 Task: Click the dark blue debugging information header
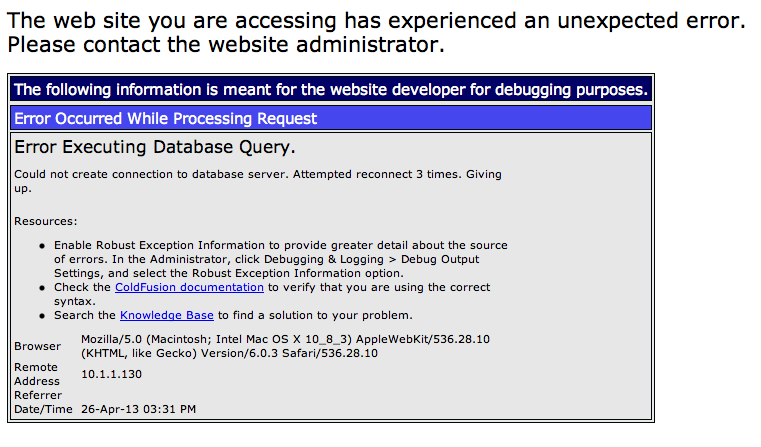(331, 90)
